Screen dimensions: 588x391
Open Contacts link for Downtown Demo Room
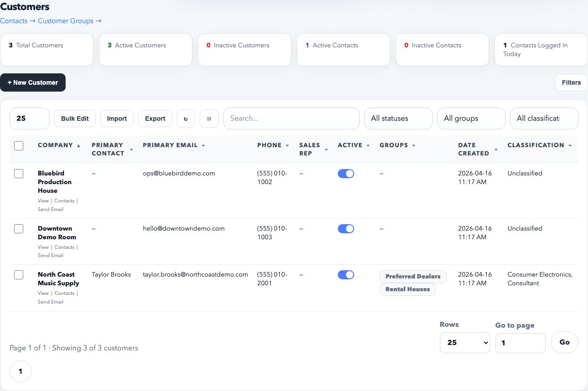tap(64, 247)
